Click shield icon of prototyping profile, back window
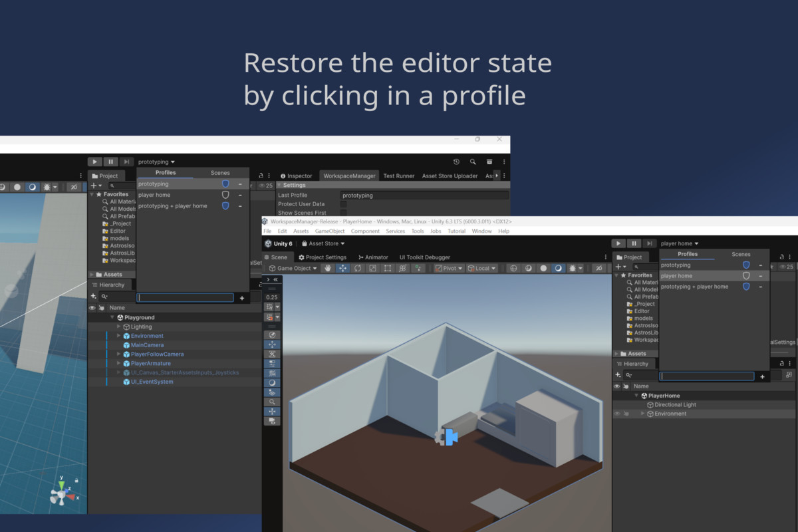This screenshot has height=532, width=798. pos(225,184)
